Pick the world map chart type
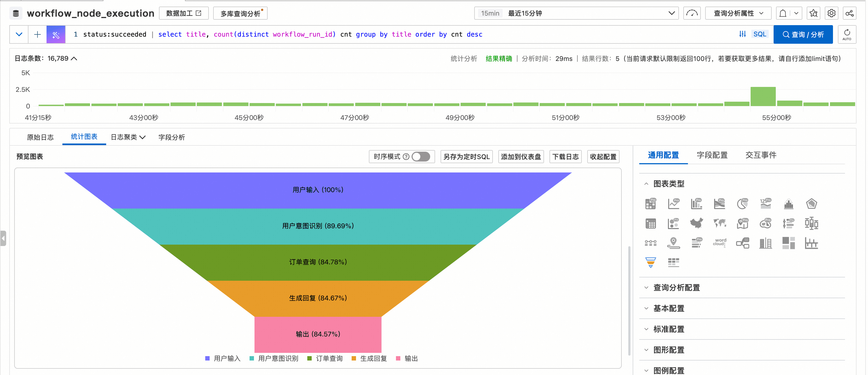The height and width of the screenshot is (375, 868). (719, 223)
